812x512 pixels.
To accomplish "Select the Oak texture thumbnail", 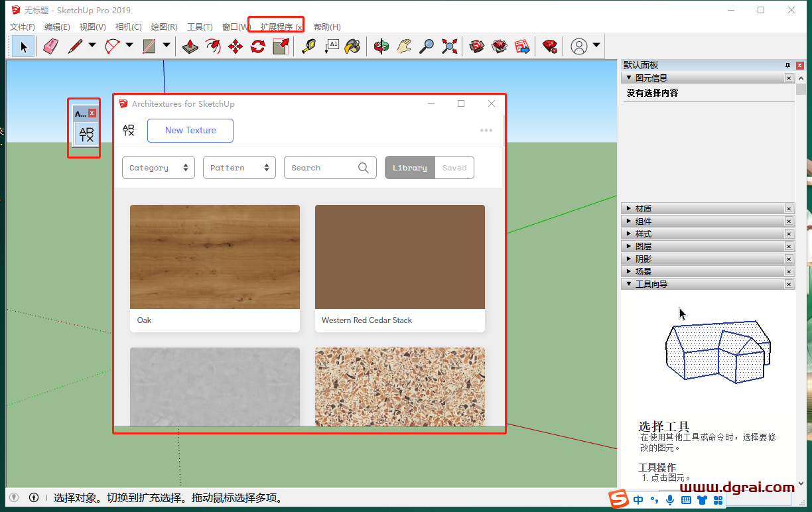I will (214, 257).
